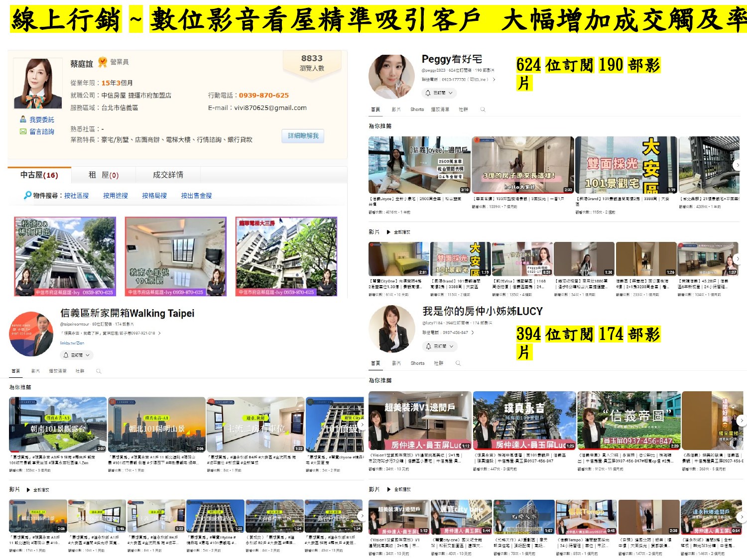Click the gold badge next to 蔡庭誼

tap(103, 62)
